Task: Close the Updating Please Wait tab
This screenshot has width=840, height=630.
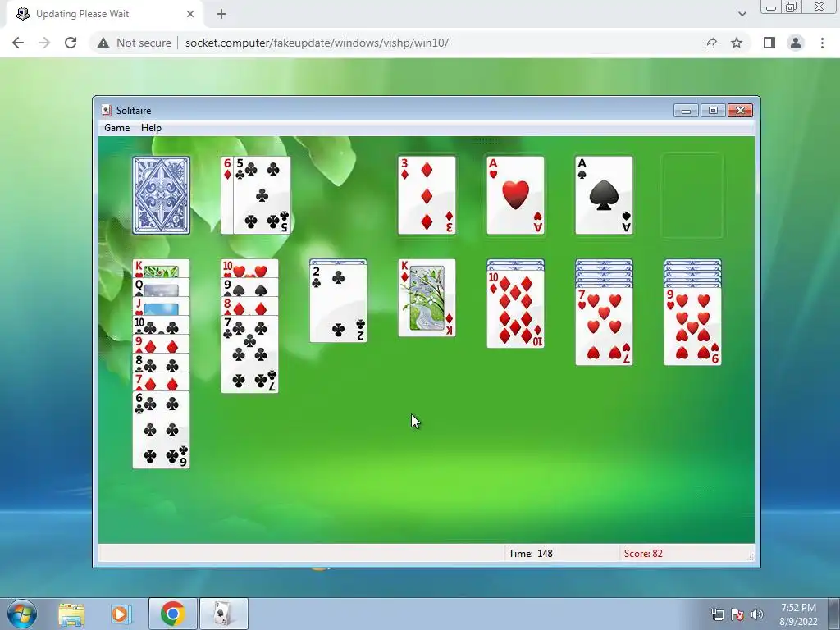Action: (x=190, y=14)
